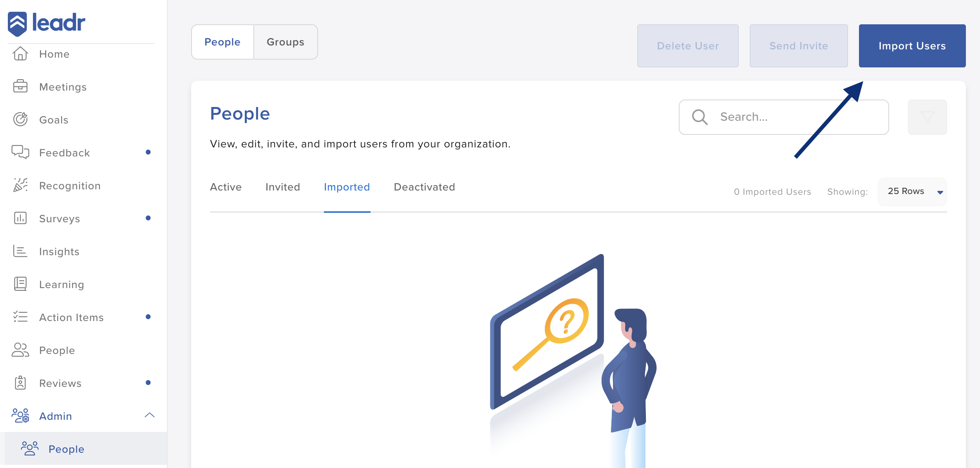Switch to the Invited tab
This screenshot has width=980, height=468.
pyautogui.click(x=282, y=187)
